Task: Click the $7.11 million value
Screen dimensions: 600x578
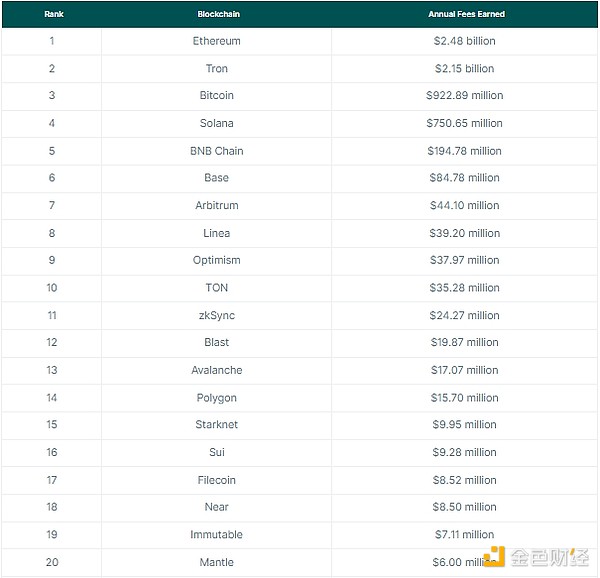Action: [465, 534]
